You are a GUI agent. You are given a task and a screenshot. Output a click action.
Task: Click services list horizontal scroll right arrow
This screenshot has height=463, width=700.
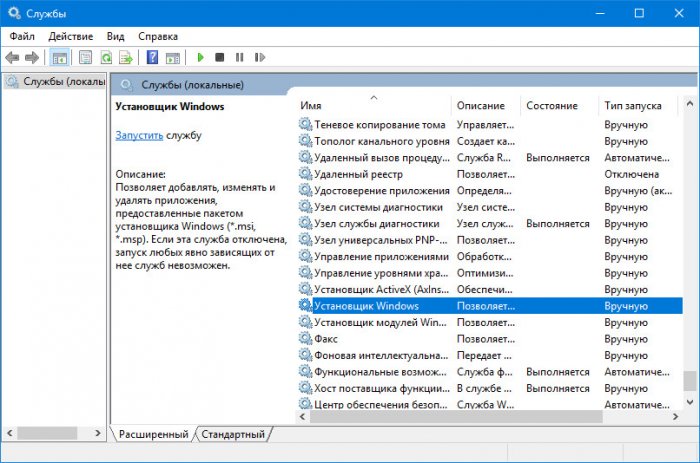675,417
